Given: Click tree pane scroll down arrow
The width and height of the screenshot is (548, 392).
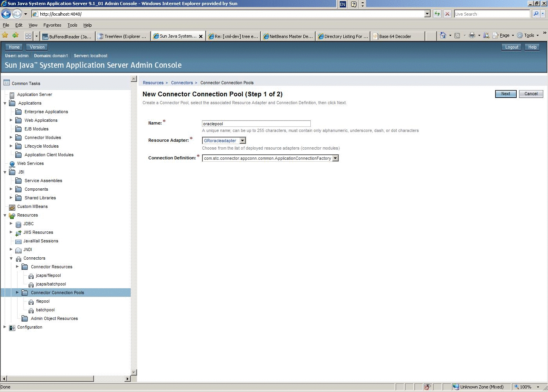Looking at the screenshot, I should (x=133, y=372).
